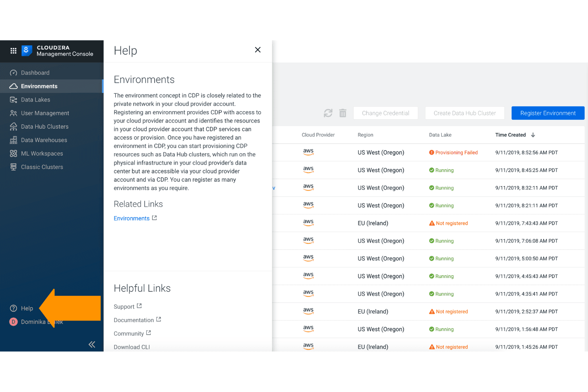The width and height of the screenshot is (588, 392).
Task: Click the Provisioning Failed status
Action: pos(453,153)
